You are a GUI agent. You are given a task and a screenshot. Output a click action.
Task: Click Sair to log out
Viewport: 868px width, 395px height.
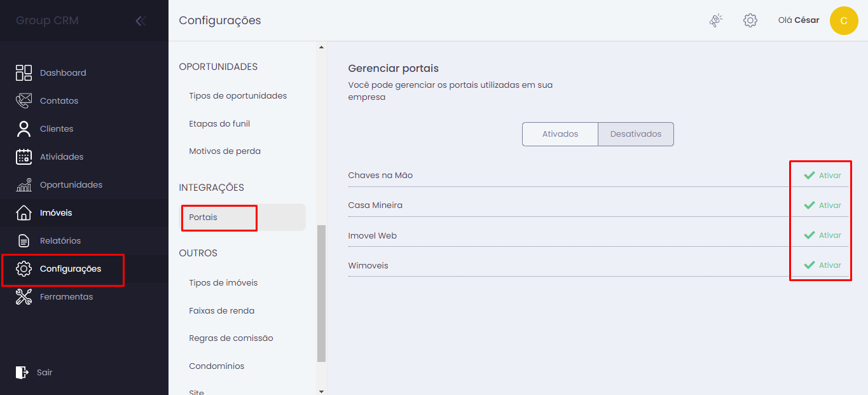[45, 372]
